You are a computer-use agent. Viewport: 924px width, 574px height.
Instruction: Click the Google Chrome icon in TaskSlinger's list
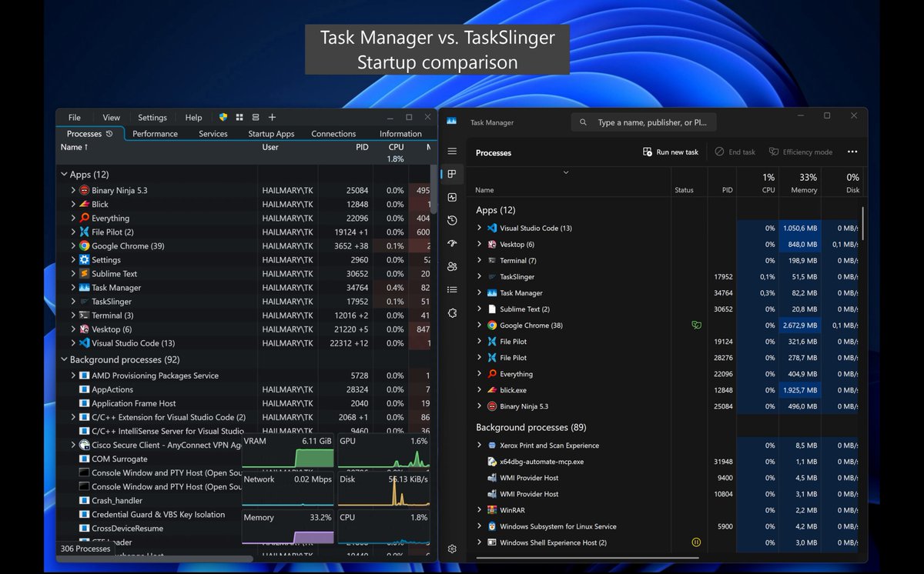85,245
